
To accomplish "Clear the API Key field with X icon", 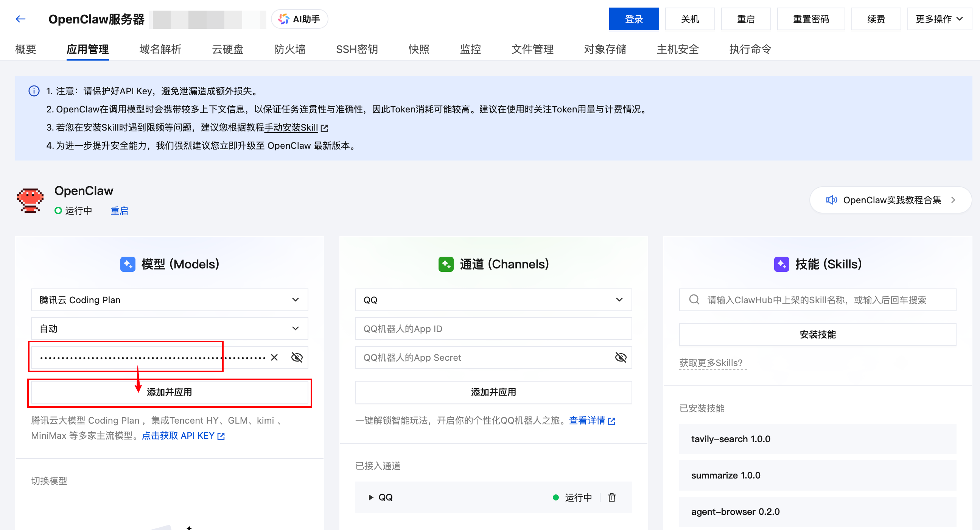I will click(274, 357).
